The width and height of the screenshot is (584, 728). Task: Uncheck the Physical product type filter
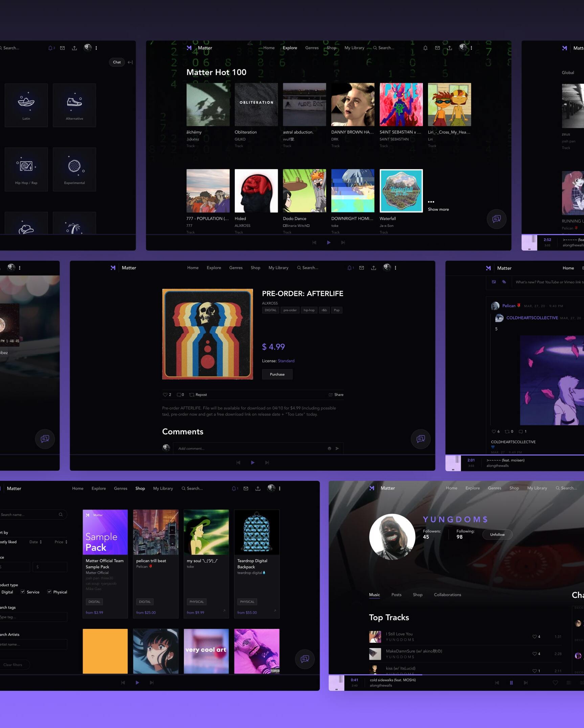coord(49,592)
